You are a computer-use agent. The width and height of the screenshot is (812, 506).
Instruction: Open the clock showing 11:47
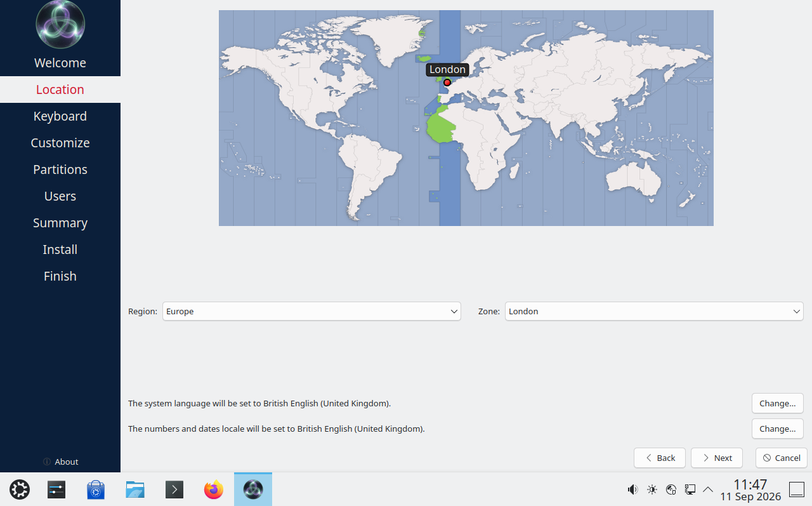coord(750,489)
